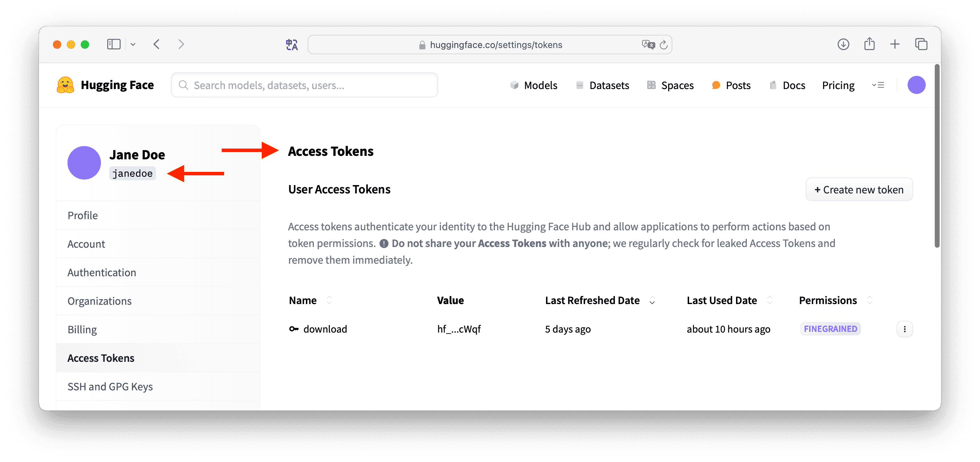Click the yellow minimize window button

point(71,45)
